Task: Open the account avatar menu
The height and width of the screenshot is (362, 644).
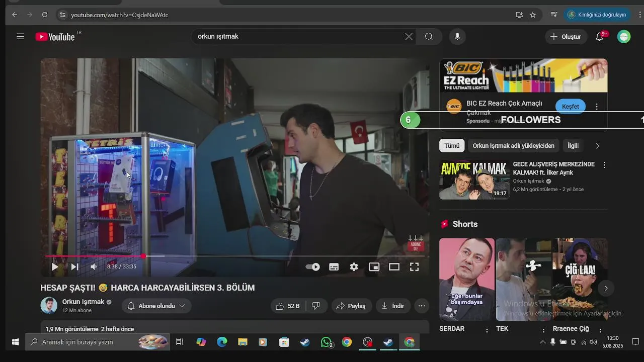Action: (624, 37)
